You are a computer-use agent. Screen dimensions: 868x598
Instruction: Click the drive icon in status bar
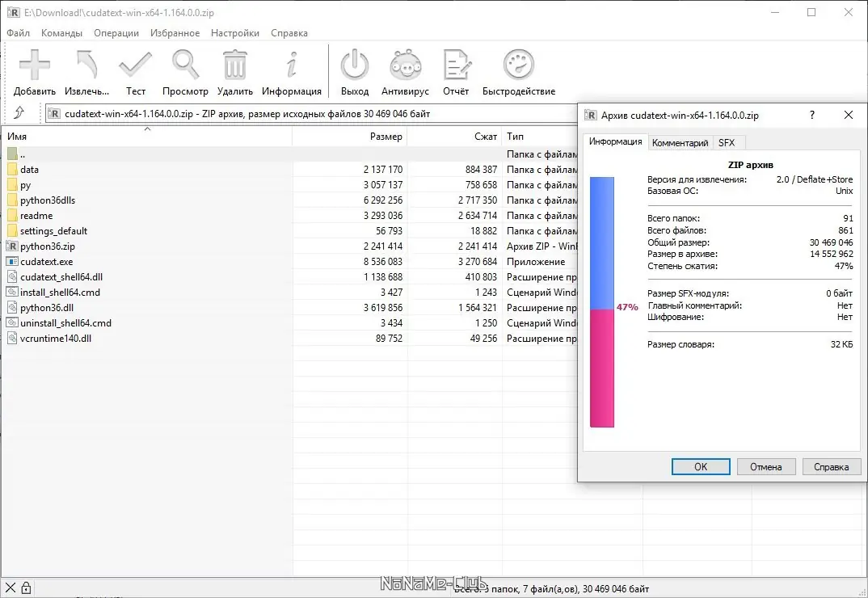point(10,588)
